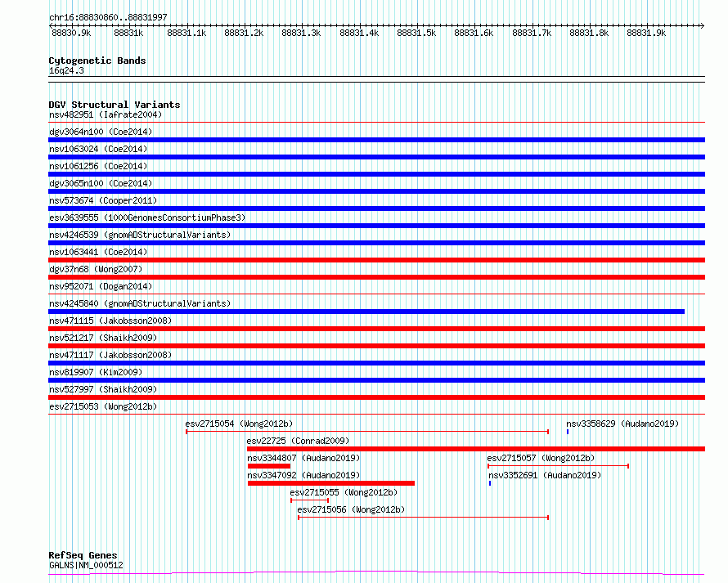Click the 16q24.3 band label
The height and width of the screenshot is (583, 728).
pyautogui.click(x=66, y=70)
